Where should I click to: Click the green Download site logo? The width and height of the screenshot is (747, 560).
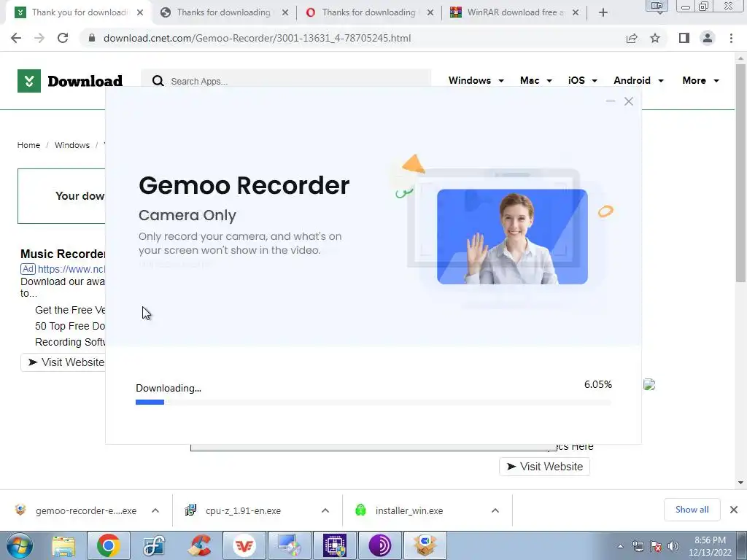(x=70, y=81)
